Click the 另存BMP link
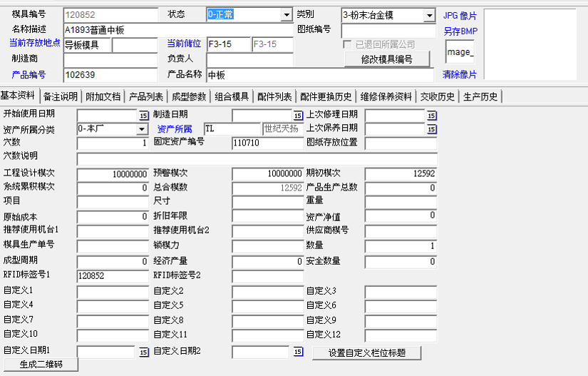Image resolution: width=588 pixels, height=376 pixels. point(460,31)
